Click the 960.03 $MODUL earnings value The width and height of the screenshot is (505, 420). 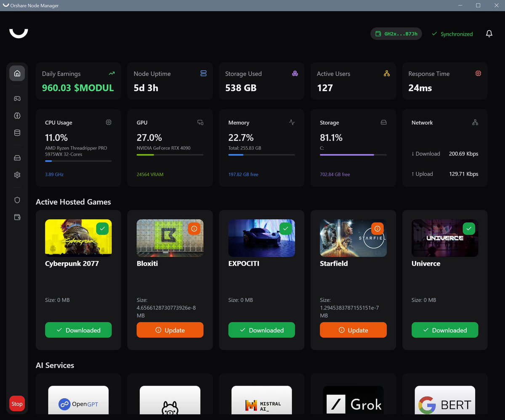click(78, 88)
